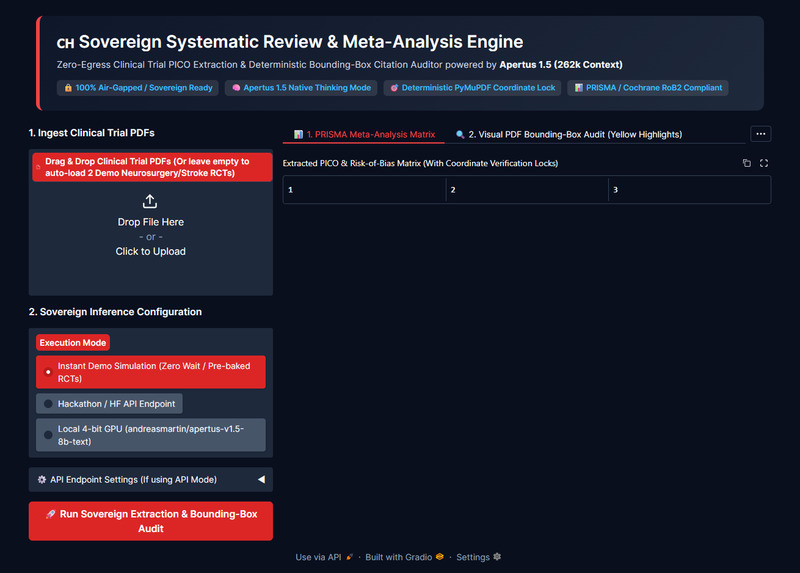The image size is (800, 573).
Task: Switch to PRISMA Meta-Analysis Matrix tab
Action: pos(364,134)
